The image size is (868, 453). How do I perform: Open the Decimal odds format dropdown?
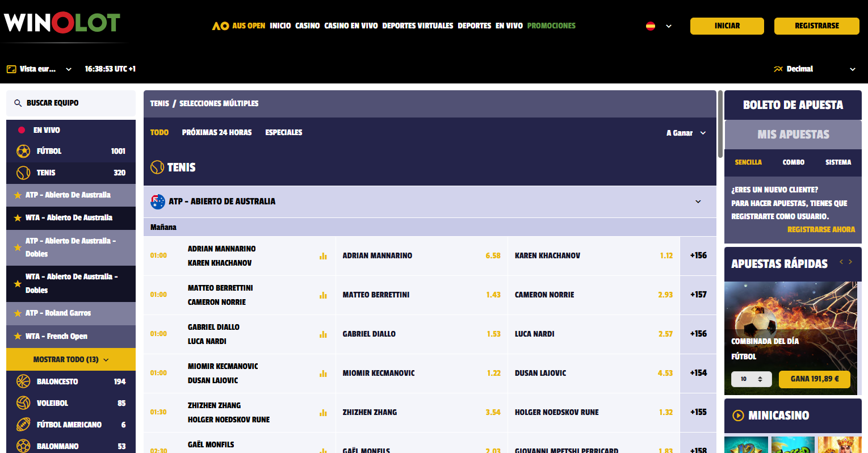click(814, 69)
